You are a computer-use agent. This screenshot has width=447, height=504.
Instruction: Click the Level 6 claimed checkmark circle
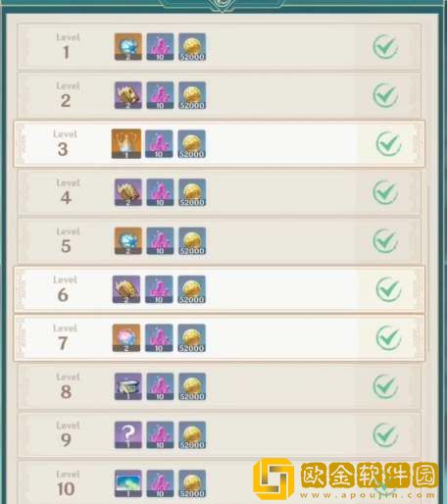click(388, 289)
